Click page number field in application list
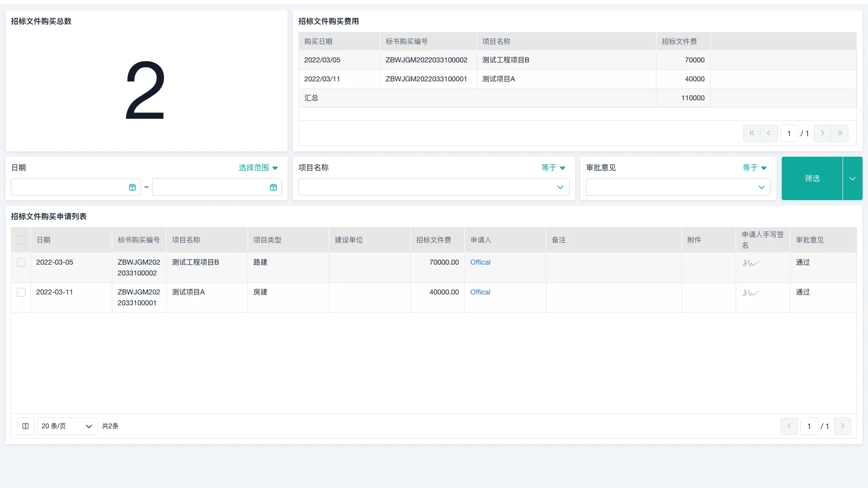 809,426
